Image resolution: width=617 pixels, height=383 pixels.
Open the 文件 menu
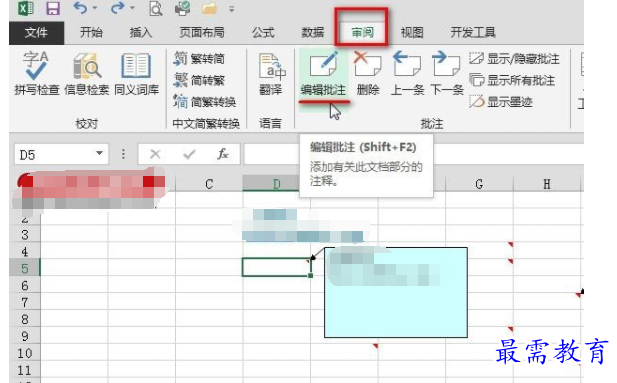[x=36, y=33]
